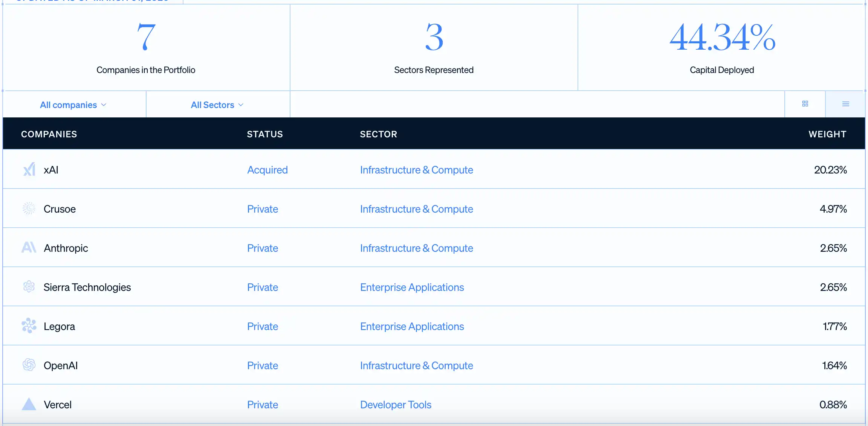The image size is (868, 426).
Task: Click the Sierra Technologies logo icon
Action: (x=29, y=287)
